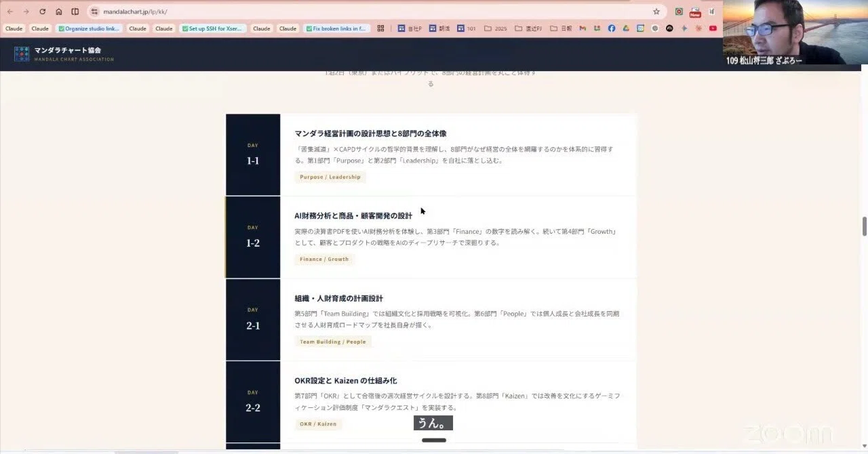Viewport: 868px width, 454px height.
Task: Click the 'Purpose / Leadership' tag
Action: 330,177
